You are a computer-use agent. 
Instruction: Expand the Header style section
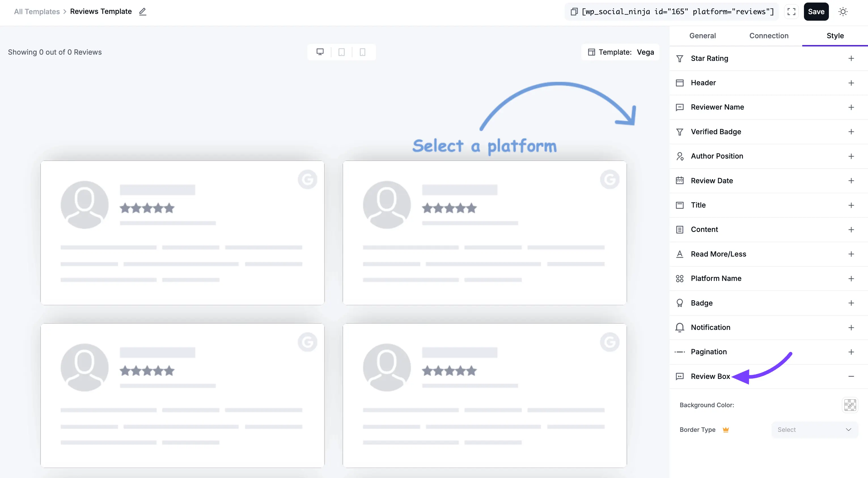pyautogui.click(x=852, y=83)
